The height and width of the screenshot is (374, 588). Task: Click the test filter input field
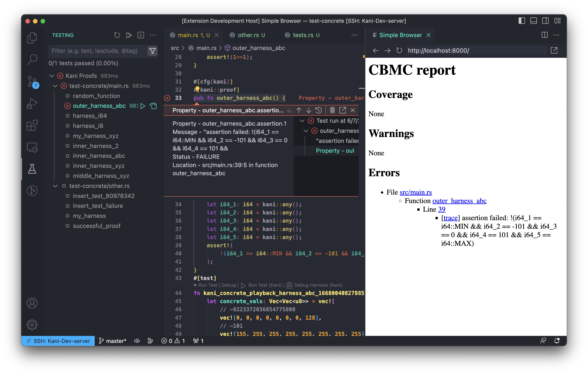pyautogui.click(x=98, y=51)
